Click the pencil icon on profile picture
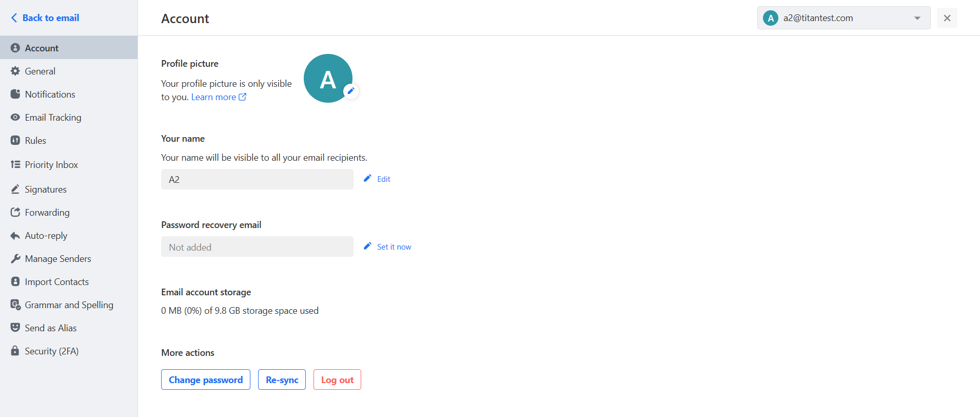The height and width of the screenshot is (417, 980). pos(351,91)
